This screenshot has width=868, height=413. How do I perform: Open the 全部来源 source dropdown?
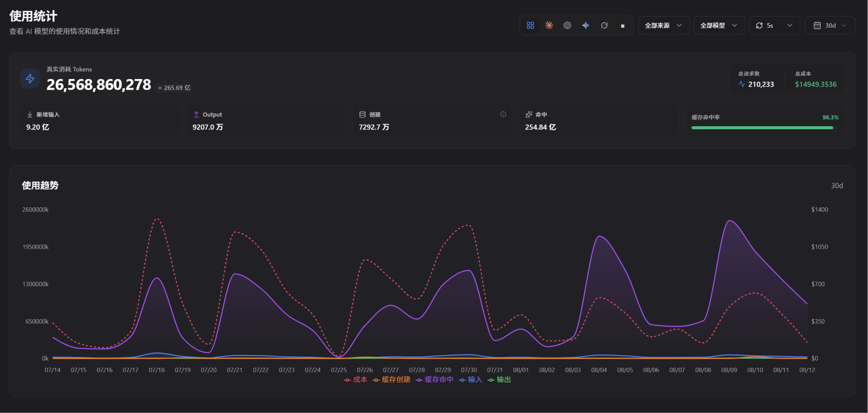(663, 25)
